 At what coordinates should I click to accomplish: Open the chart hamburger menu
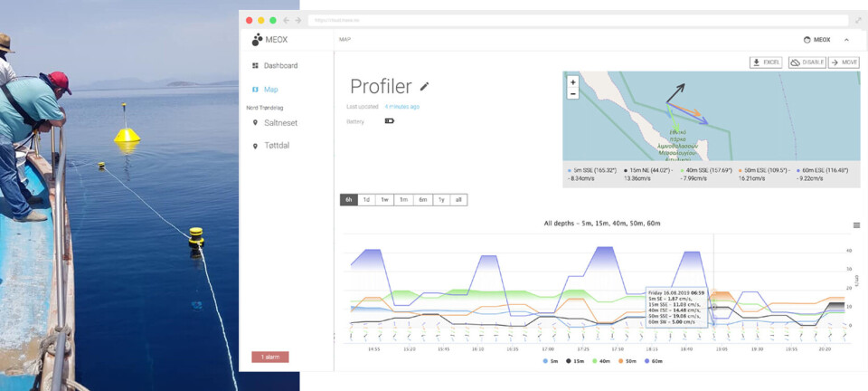coord(856,224)
